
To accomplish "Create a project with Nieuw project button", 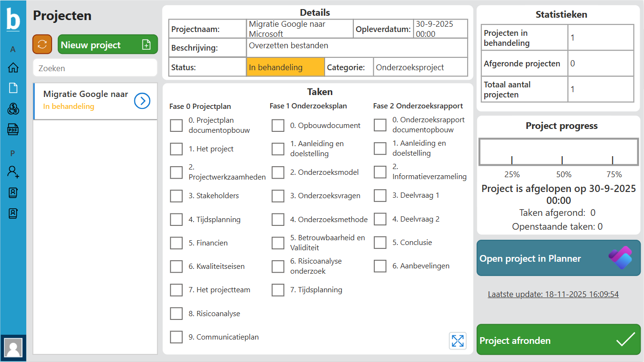I will coord(108,45).
